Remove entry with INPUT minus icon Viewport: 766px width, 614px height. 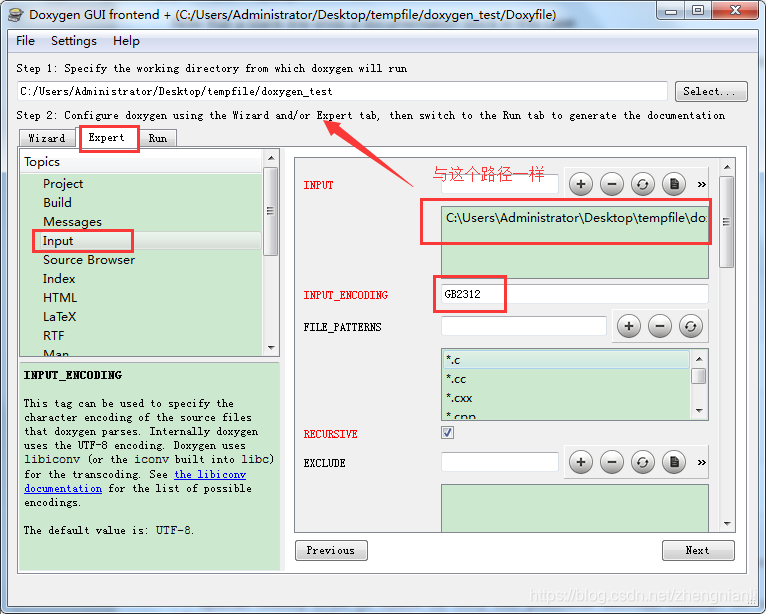(x=612, y=184)
